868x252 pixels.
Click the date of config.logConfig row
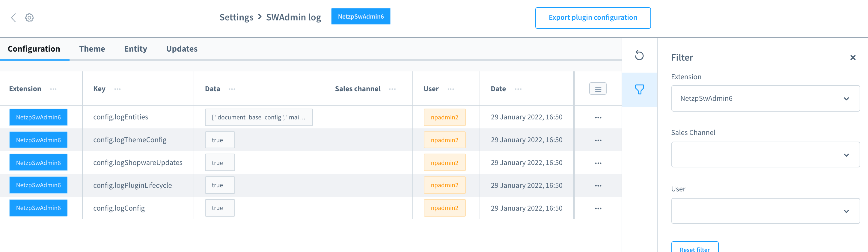(x=526, y=208)
